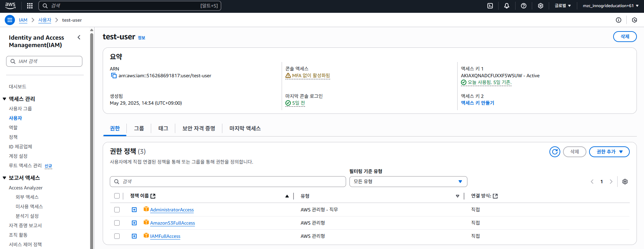Open the AmazonS3FullAccess policy link

[173, 223]
